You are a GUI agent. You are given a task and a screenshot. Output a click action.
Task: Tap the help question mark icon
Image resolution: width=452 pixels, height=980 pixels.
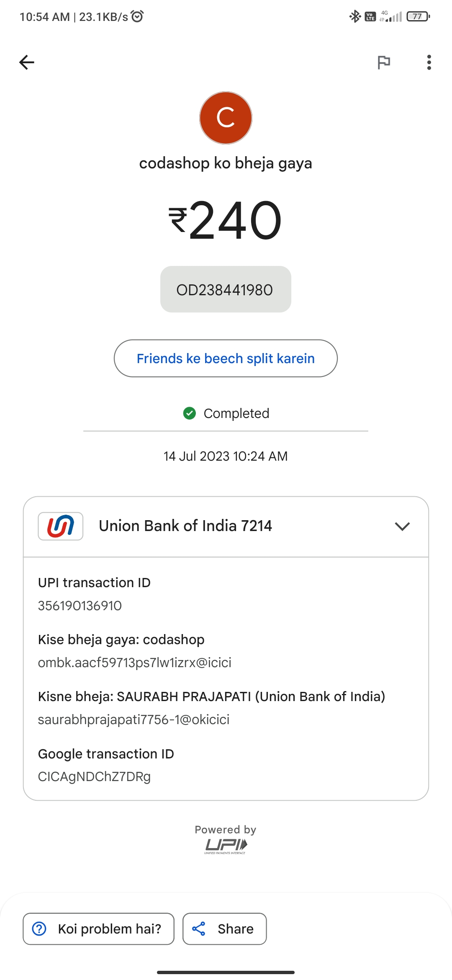[x=39, y=929]
